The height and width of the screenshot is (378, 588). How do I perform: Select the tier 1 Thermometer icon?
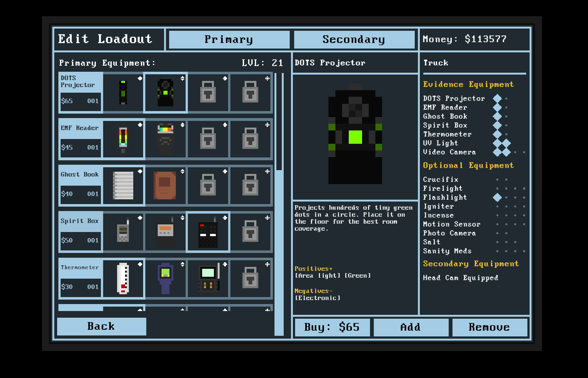pyautogui.click(x=123, y=278)
